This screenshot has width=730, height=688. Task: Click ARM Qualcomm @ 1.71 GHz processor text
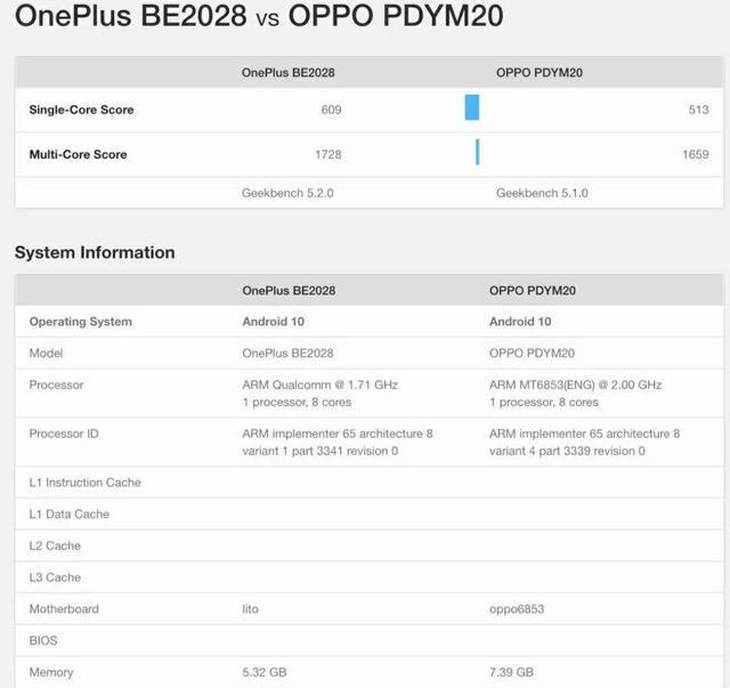320,385
